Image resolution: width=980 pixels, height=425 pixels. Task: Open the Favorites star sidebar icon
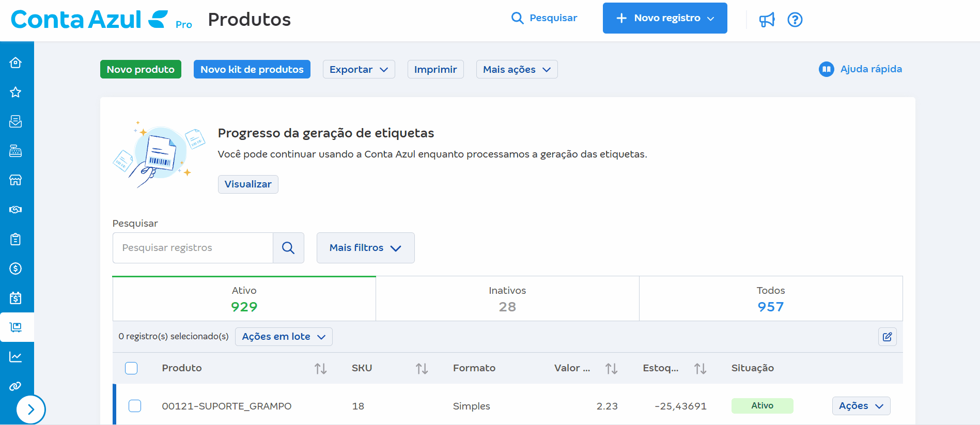tap(15, 92)
